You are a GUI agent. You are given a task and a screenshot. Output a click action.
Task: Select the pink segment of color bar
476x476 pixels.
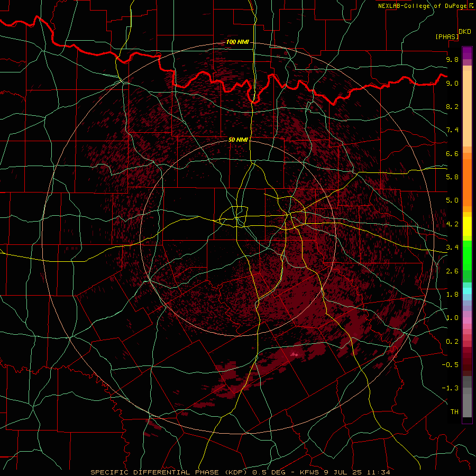click(467, 321)
